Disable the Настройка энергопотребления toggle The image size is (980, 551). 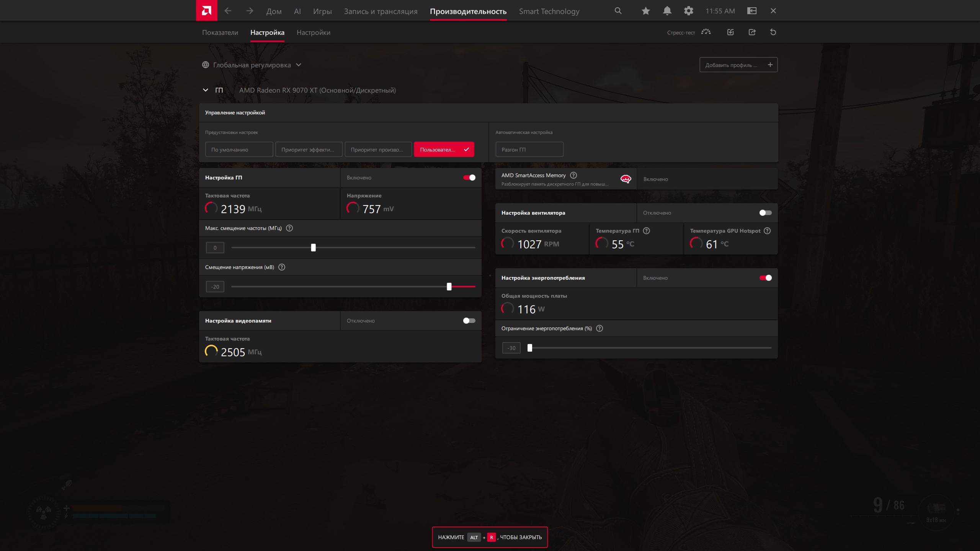[x=766, y=278]
